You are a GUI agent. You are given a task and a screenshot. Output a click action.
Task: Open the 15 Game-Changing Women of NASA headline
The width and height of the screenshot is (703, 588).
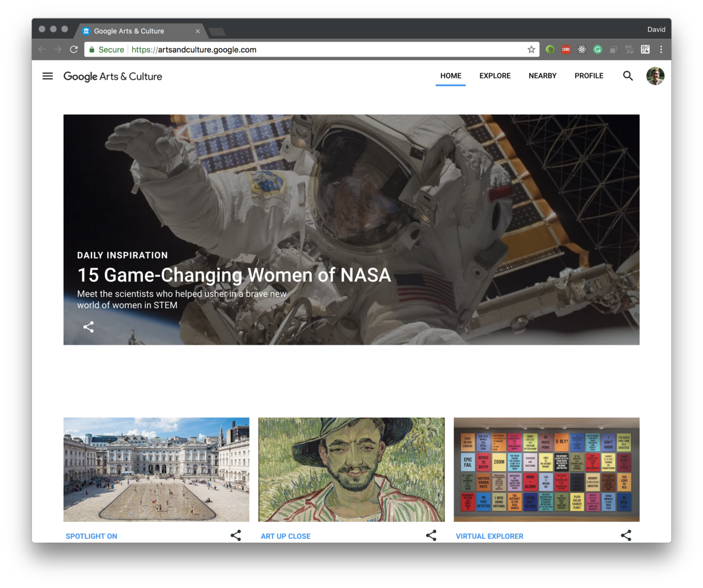234,275
